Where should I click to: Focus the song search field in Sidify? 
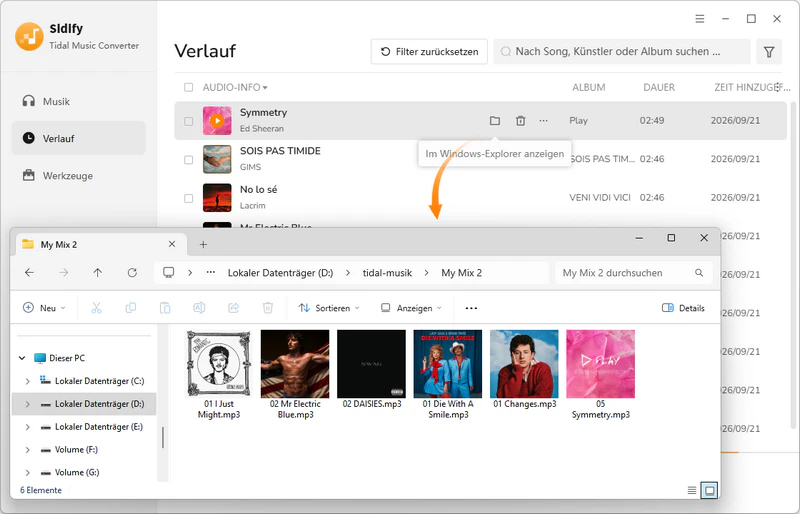click(621, 52)
